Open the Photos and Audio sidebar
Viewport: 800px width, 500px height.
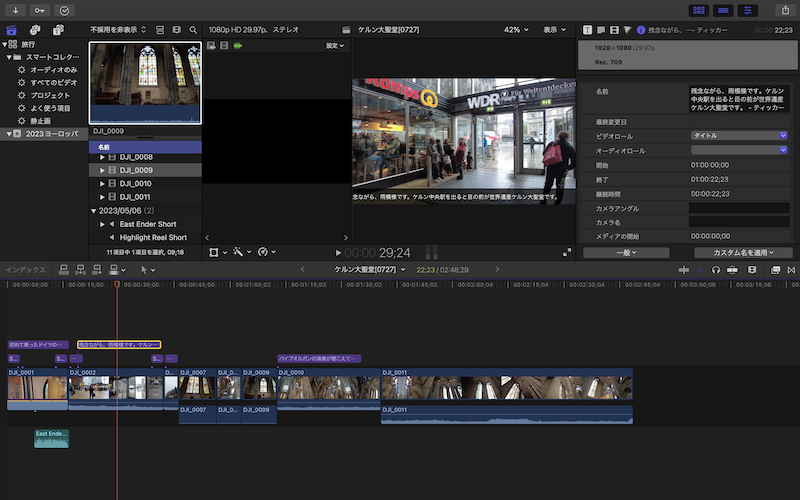pos(35,30)
